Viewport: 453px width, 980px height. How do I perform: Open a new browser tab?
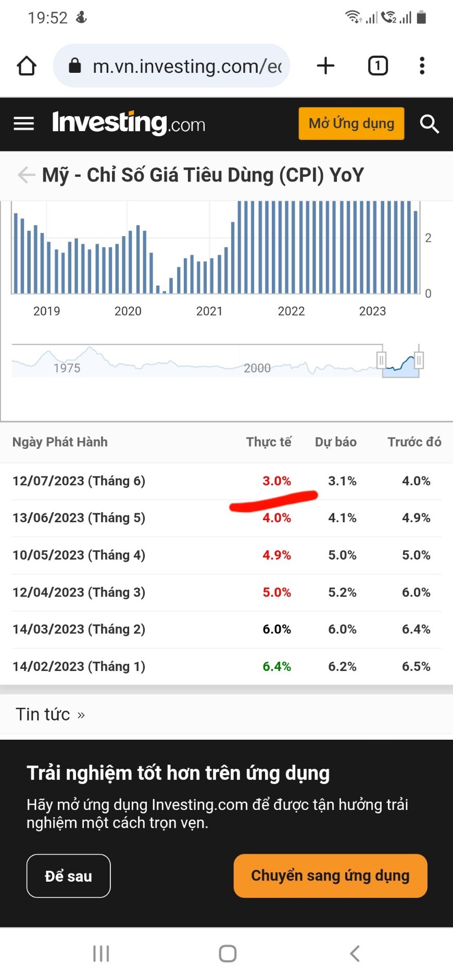click(325, 66)
